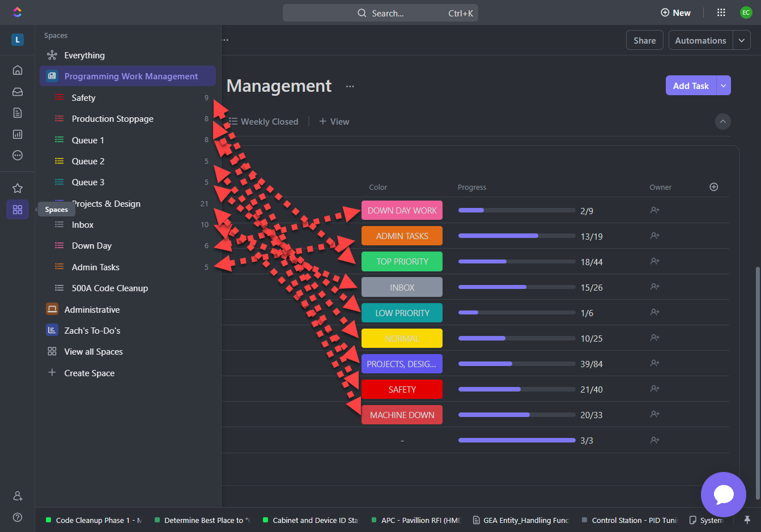Open the ClickUp logo home
761x532 pixels.
coord(17,12)
